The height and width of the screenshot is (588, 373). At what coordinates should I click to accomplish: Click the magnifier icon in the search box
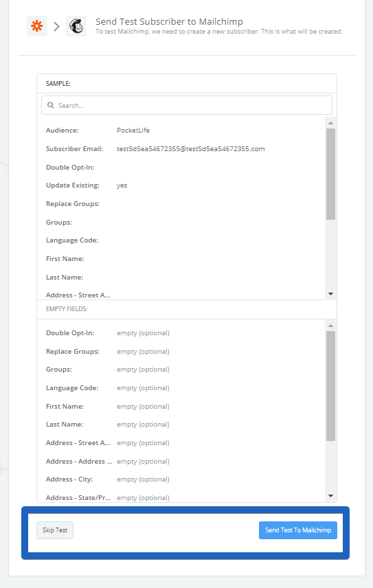click(51, 105)
